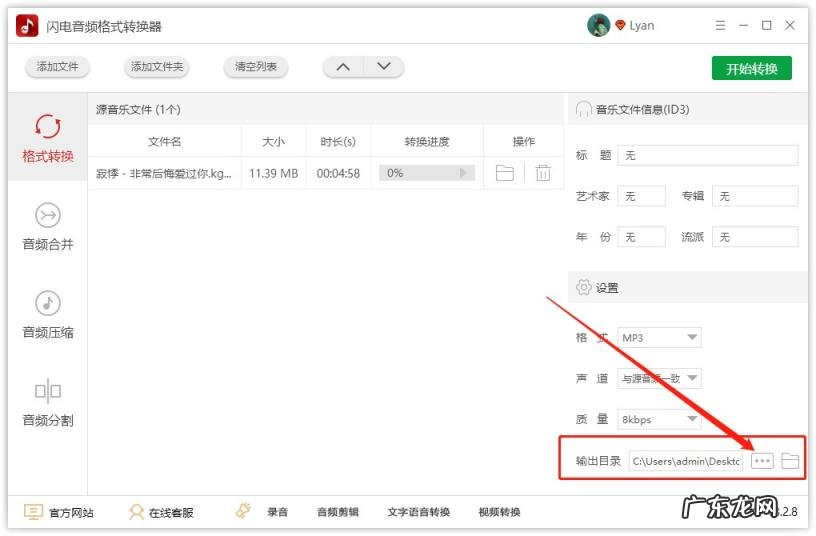Expand the 声道 dropdown

click(659, 378)
